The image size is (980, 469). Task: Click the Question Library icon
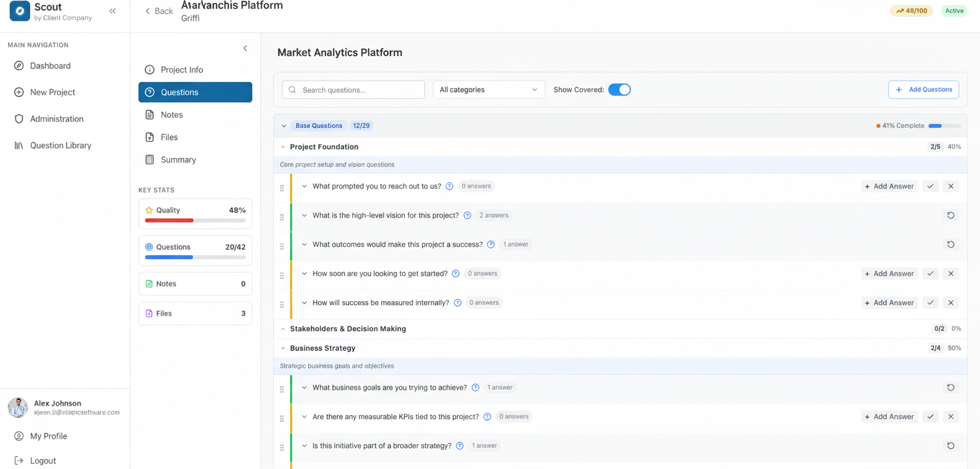17,145
